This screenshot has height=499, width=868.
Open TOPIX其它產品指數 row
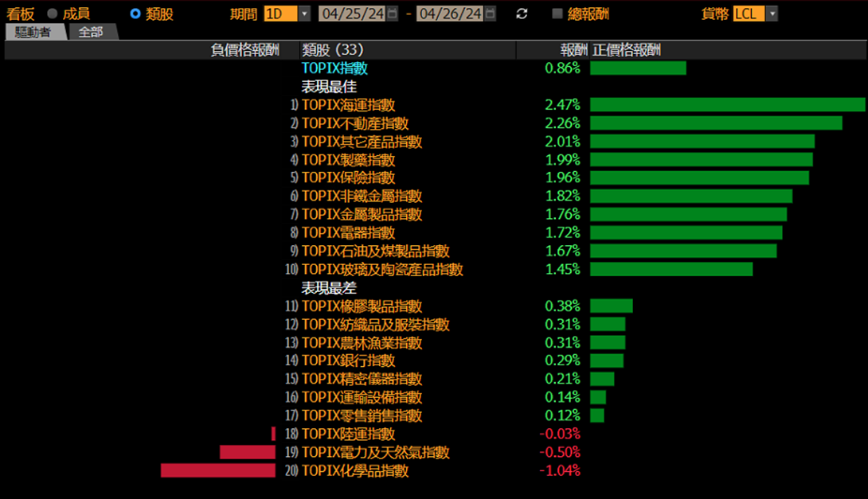[362, 142]
